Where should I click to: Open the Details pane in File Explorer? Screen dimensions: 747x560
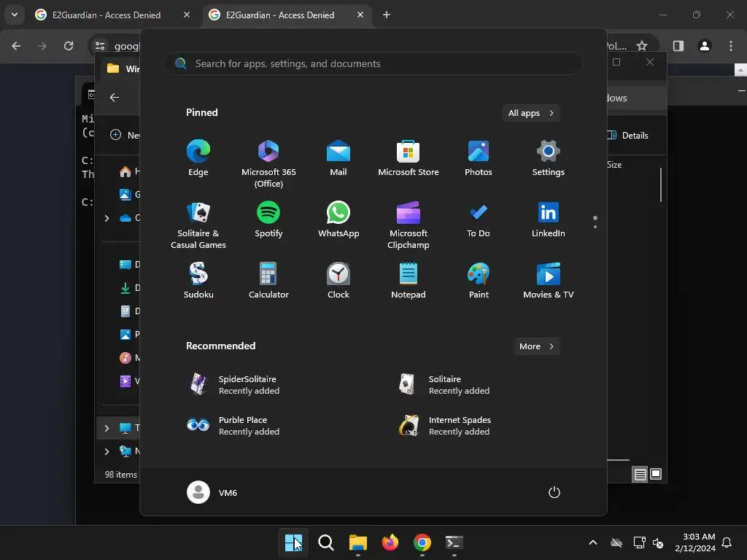coord(628,135)
